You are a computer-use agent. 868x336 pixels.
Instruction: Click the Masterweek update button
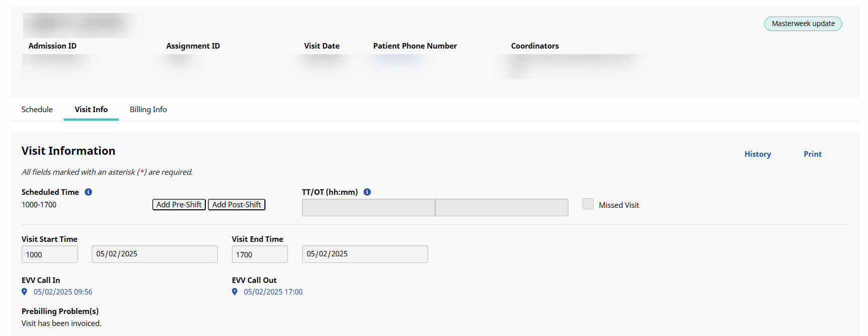coord(802,24)
